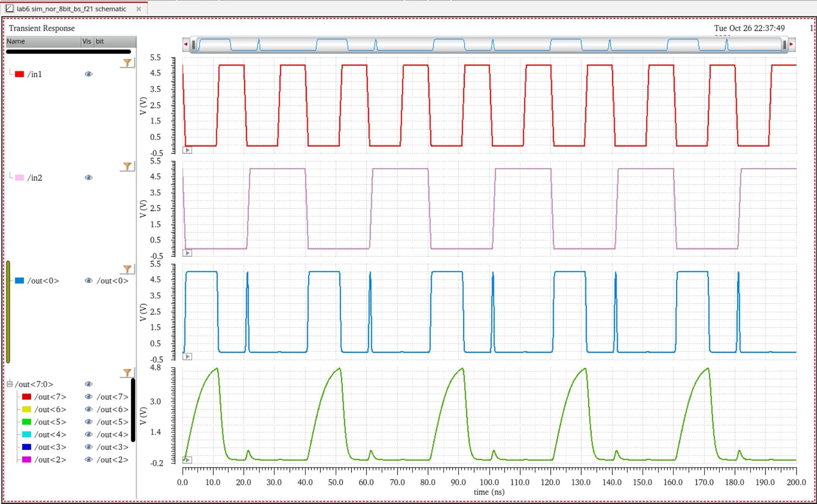Viewport: 817px width, 504px height.
Task: Click the left red arrow of the zoom scrollbar
Action: [x=186, y=45]
